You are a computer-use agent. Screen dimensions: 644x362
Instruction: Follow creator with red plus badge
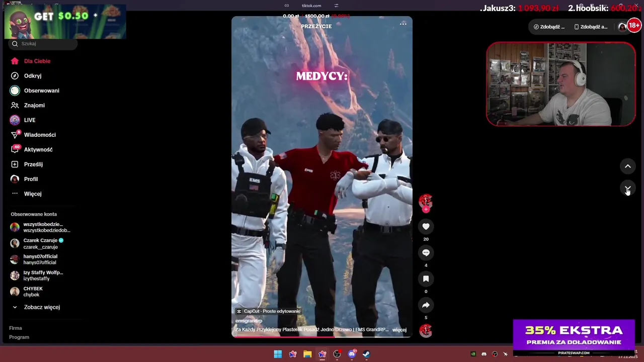pos(426,209)
